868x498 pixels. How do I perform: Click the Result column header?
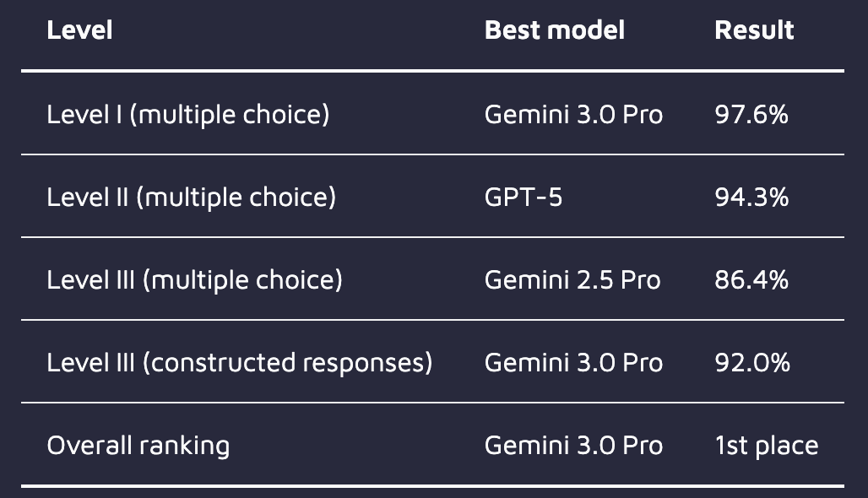754,30
